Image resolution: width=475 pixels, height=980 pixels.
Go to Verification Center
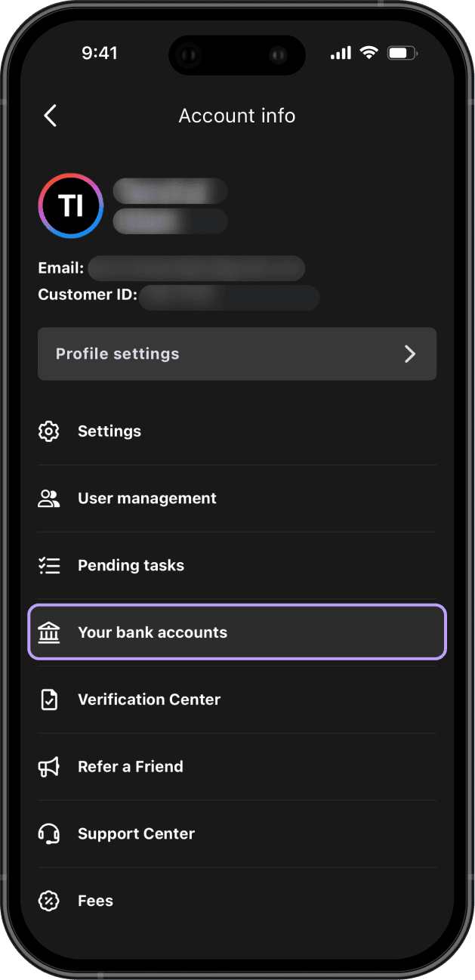click(237, 700)
